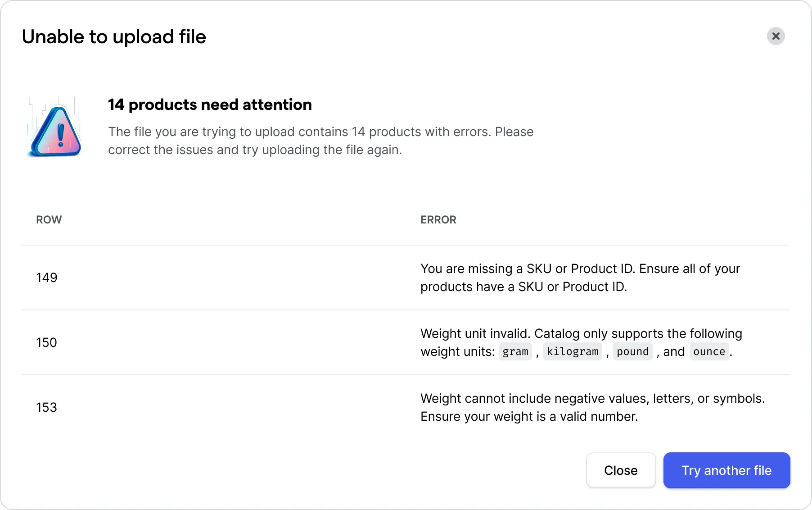Click the missing SKU or Product ID error
The image size is (812, 510).
(x=580, y=278)
